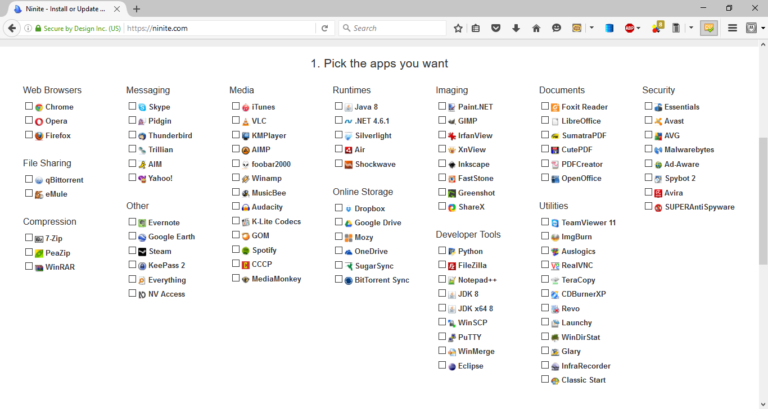The height and width of the screenshot is (409, 768).
Task: Click the Firefox icon in Web Browsers
Action: point(39,136)
